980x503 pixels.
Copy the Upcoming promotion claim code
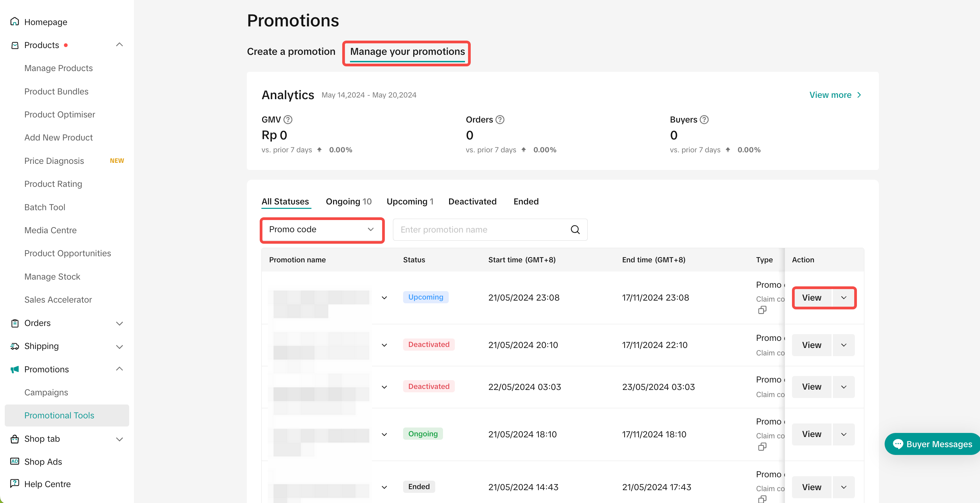click(762, 310)
